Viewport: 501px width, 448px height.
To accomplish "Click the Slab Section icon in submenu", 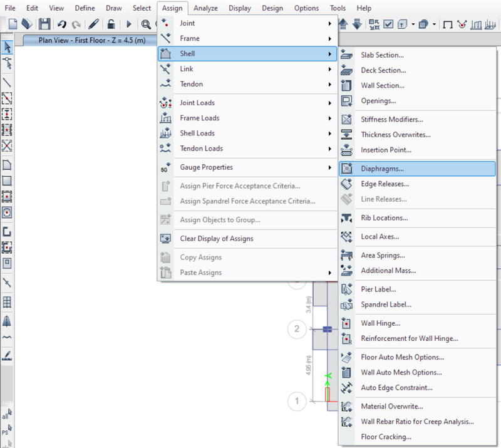I will (346, 55).
